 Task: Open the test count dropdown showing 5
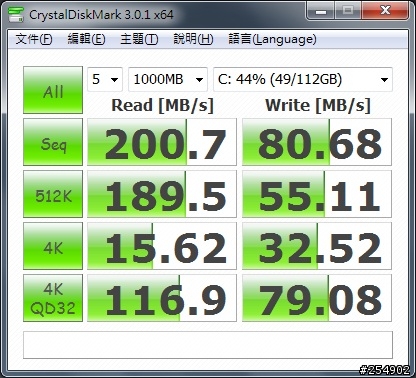[105, 79]
